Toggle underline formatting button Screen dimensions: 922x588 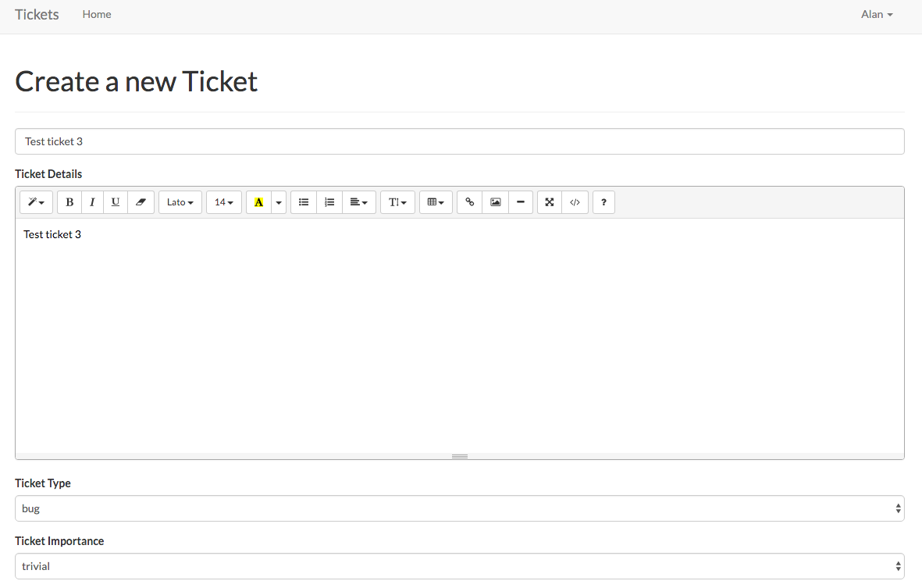point(116,202)
